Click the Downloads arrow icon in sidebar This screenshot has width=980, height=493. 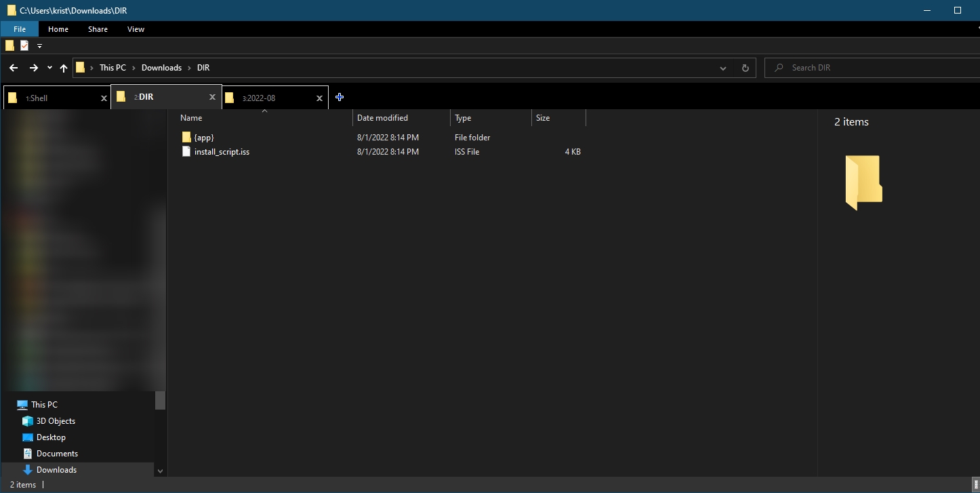click(x=28, y=470)
